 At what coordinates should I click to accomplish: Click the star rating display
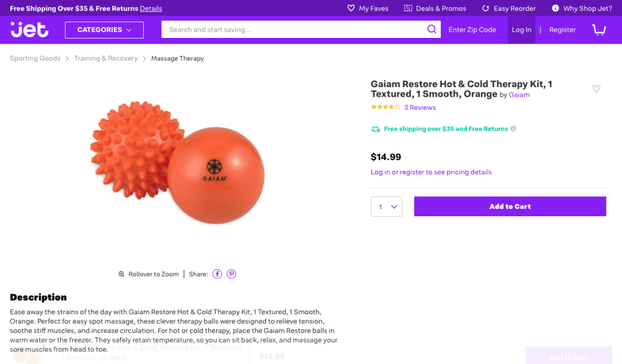(385, 106)
